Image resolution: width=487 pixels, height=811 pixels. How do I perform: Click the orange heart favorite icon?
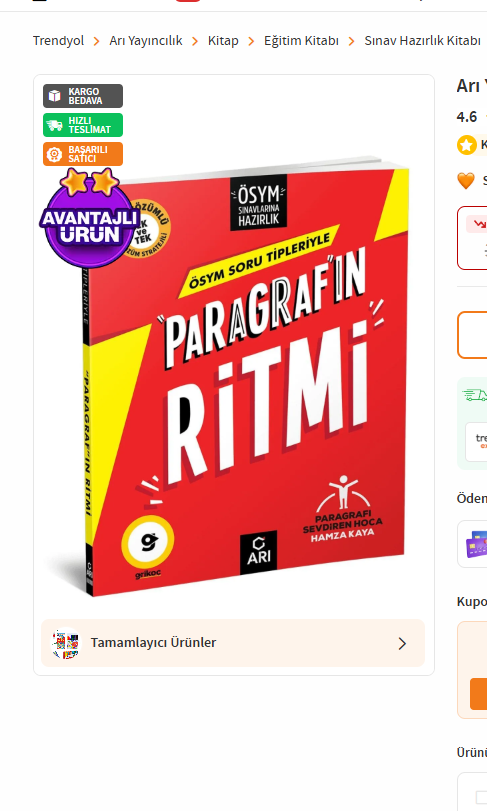[x=466, y=181]
